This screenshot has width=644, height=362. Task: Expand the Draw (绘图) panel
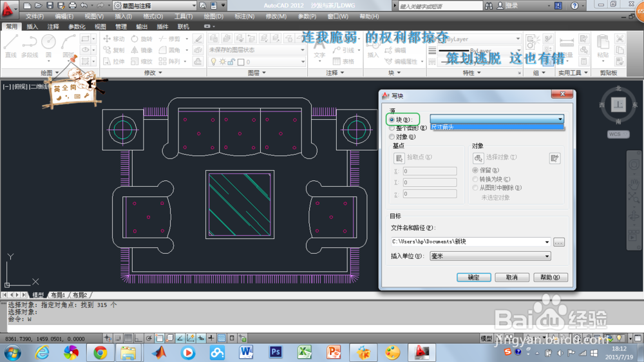(50, 73)
